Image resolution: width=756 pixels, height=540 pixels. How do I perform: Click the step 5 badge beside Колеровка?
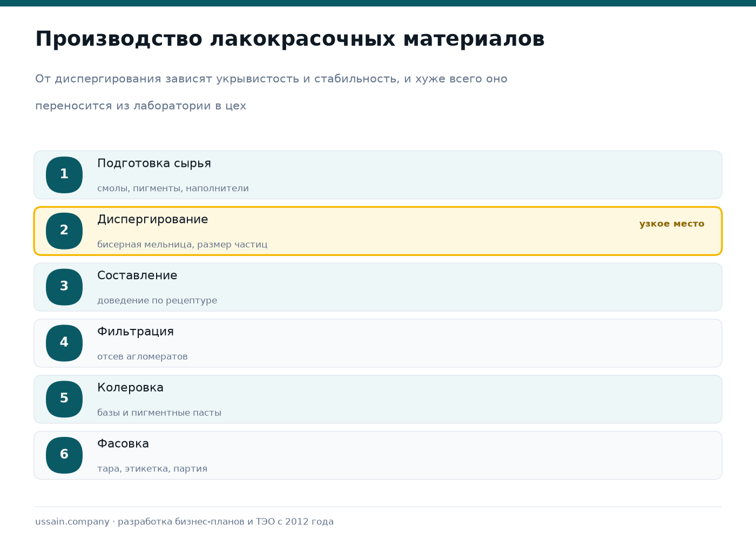coord(64,399)
